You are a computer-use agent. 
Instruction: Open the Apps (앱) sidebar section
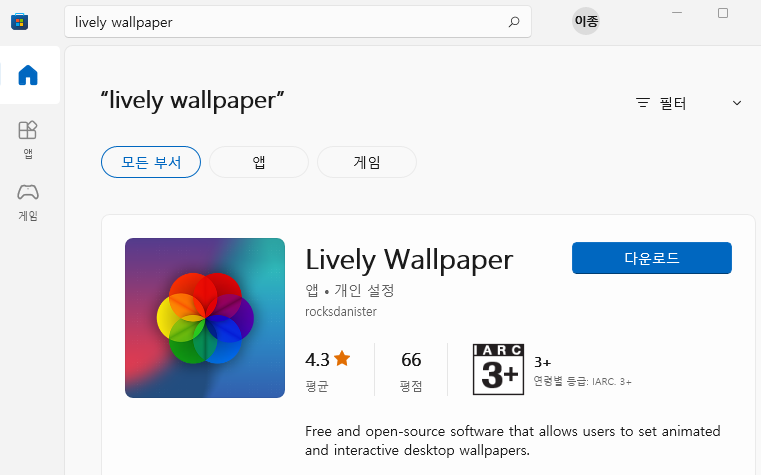coord(28,139)
